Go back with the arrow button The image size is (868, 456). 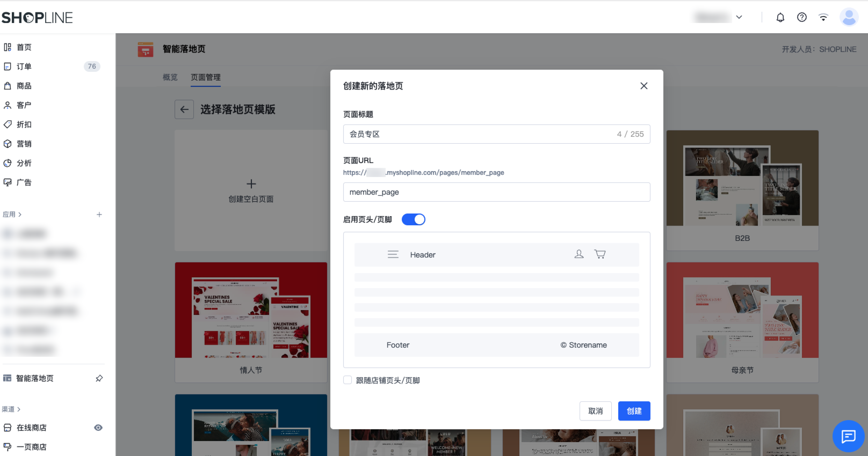click(x=184, y=109)
